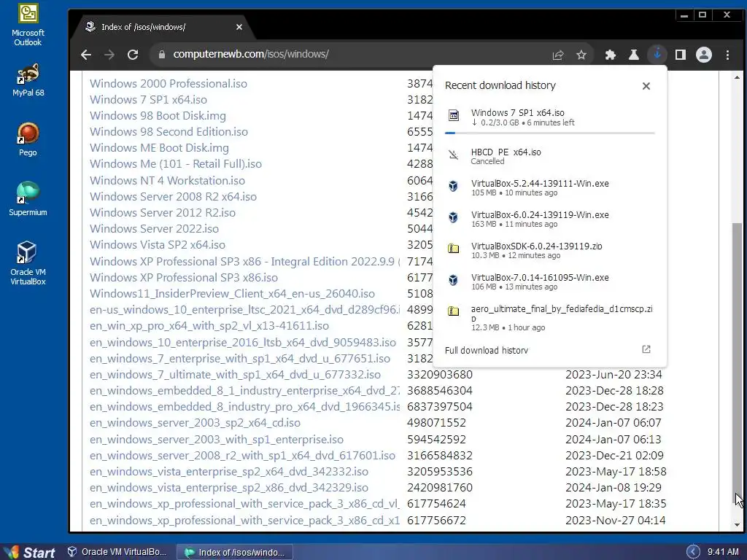Screen dimensions: 747x560
Task: Open VirtualBox-6.0.24-139119-Win.exe download
Action: (x=550, y=219)
